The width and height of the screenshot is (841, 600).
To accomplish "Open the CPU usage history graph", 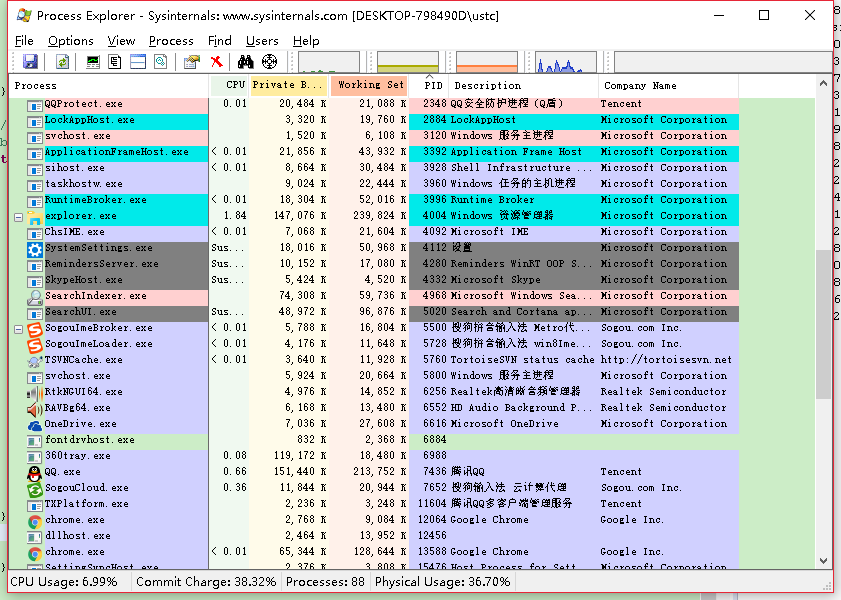I will coord(329,62).
